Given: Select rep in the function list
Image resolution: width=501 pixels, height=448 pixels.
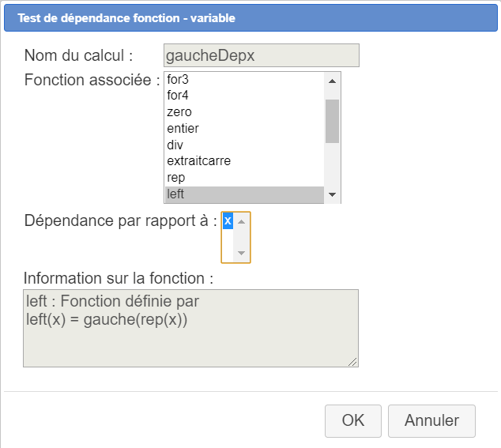Looking at the screenshot, I should point(243,178).
